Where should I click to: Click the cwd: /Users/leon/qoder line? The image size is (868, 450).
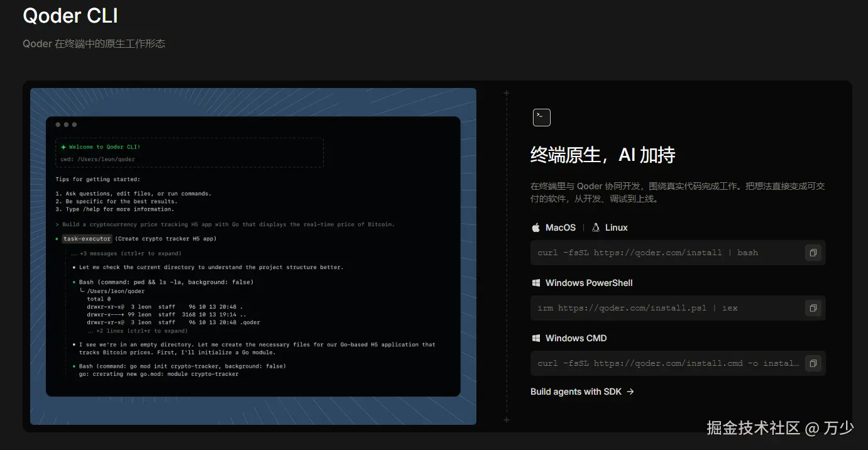point(98,160)
